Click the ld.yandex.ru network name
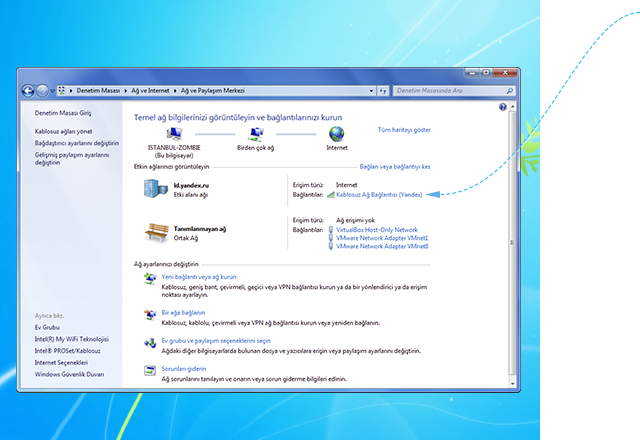 point(191,185)
